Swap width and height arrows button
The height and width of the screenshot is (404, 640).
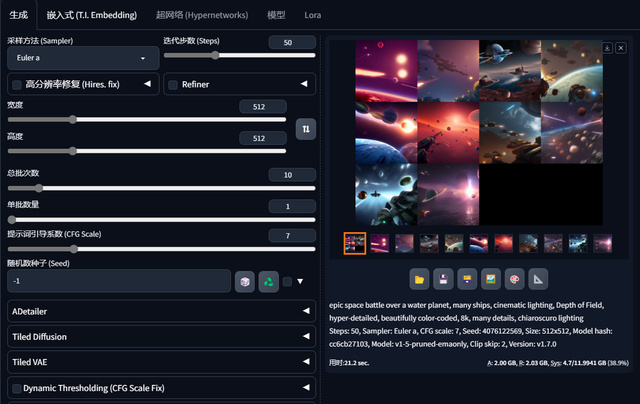coord(306,129)
